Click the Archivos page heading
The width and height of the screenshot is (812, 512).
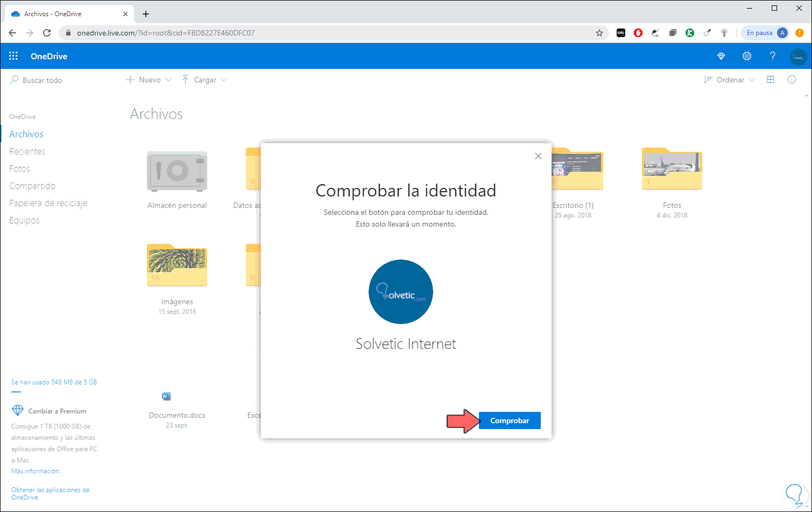click(157, 114)
